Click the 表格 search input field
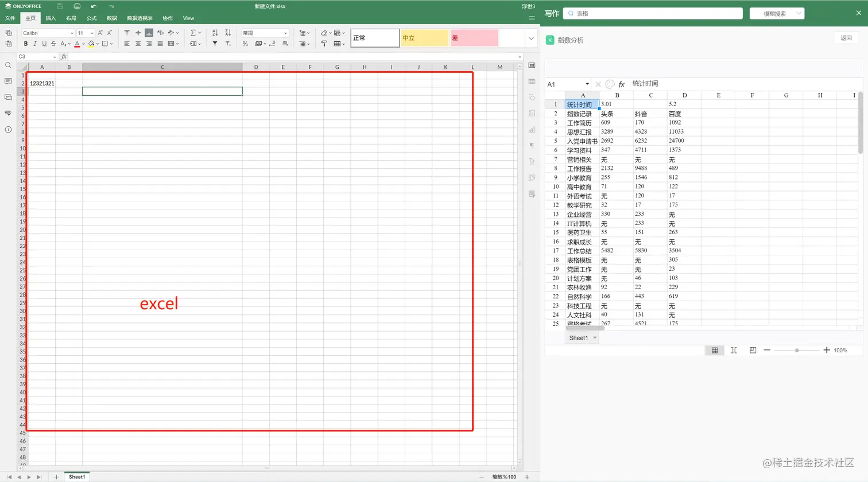This screenshot has height=482, width=868. 653,13
